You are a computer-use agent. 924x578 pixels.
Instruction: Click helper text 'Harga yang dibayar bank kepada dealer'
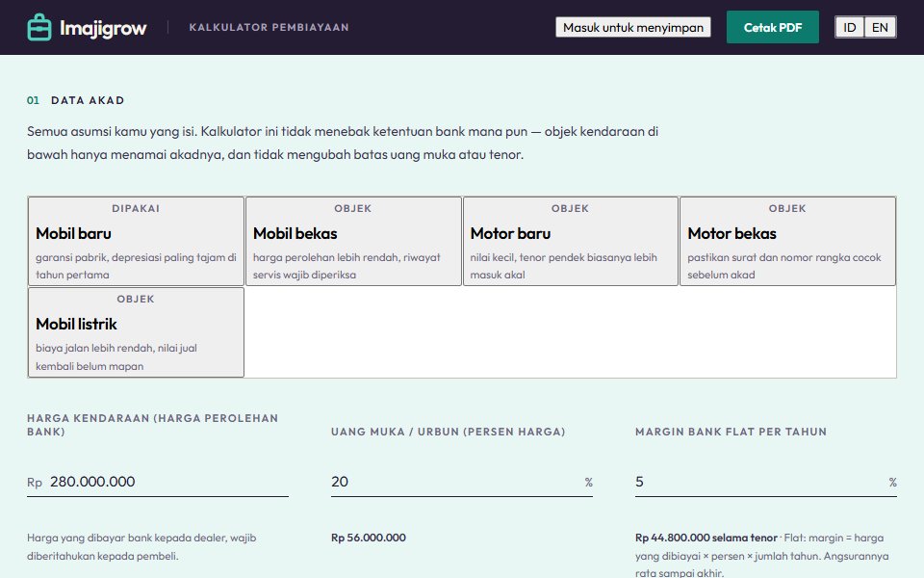tap(141, 546)
